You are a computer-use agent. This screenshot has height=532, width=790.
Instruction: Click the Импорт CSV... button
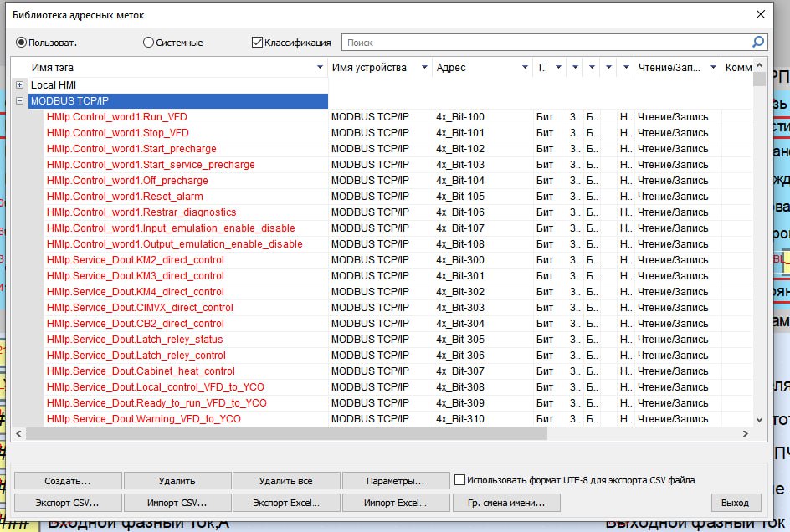tap(177, 503)
